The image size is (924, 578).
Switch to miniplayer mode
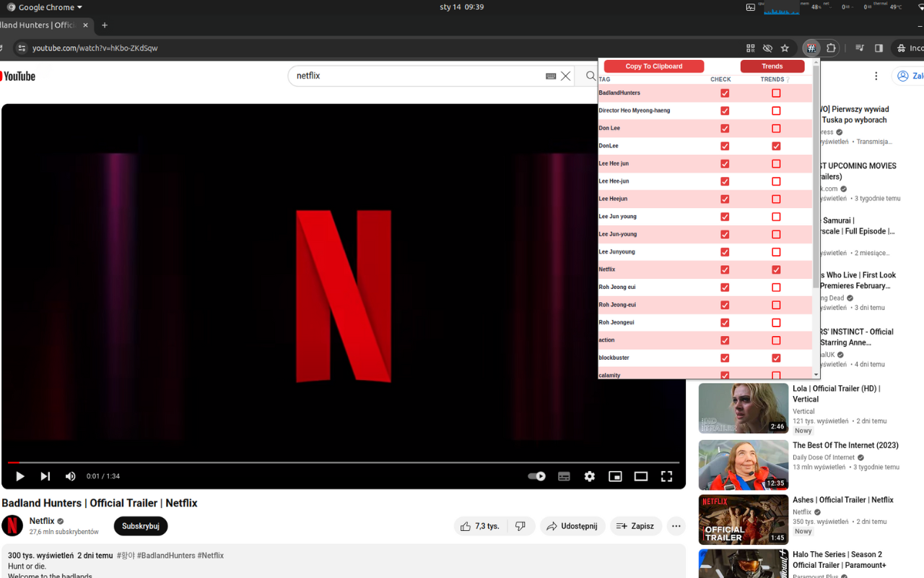(x=615, y=476)
